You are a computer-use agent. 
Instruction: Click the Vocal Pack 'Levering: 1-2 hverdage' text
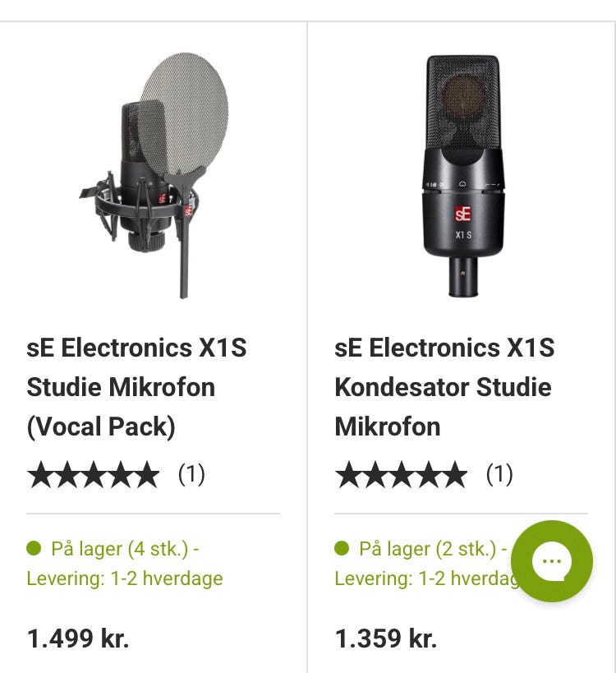(x=125, y=579)
